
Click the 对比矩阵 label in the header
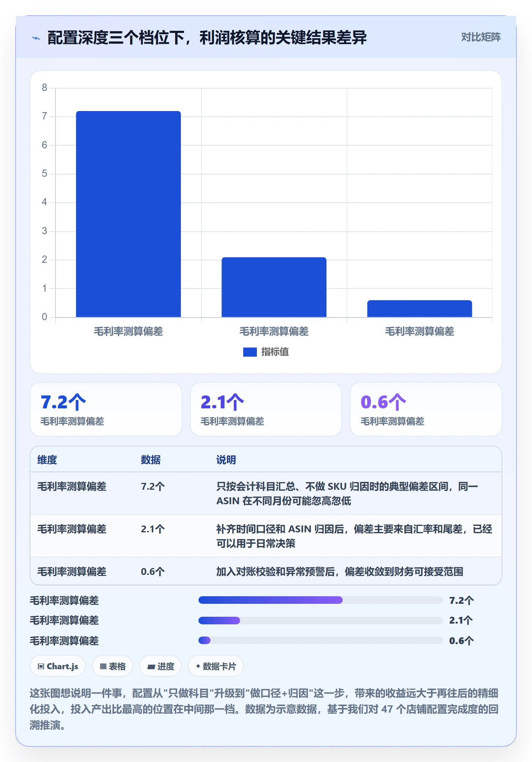coord(481,37)
